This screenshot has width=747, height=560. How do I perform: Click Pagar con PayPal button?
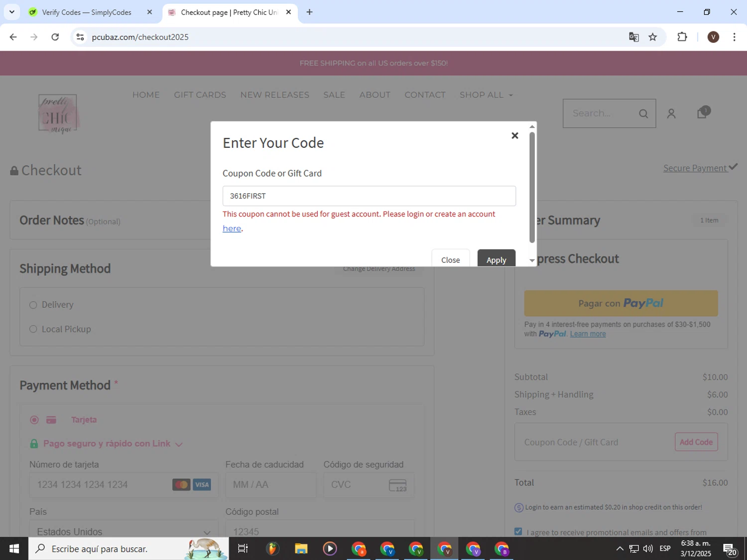tap(621, 303)
